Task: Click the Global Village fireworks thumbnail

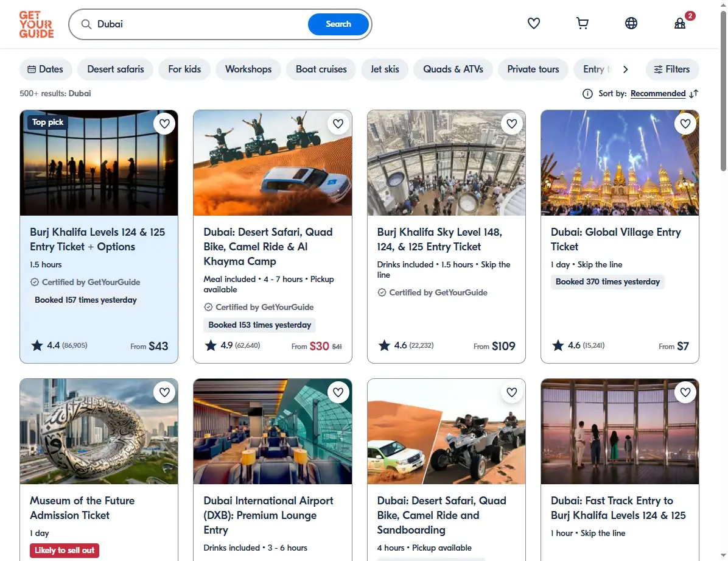Action: (x=620, y=163)
